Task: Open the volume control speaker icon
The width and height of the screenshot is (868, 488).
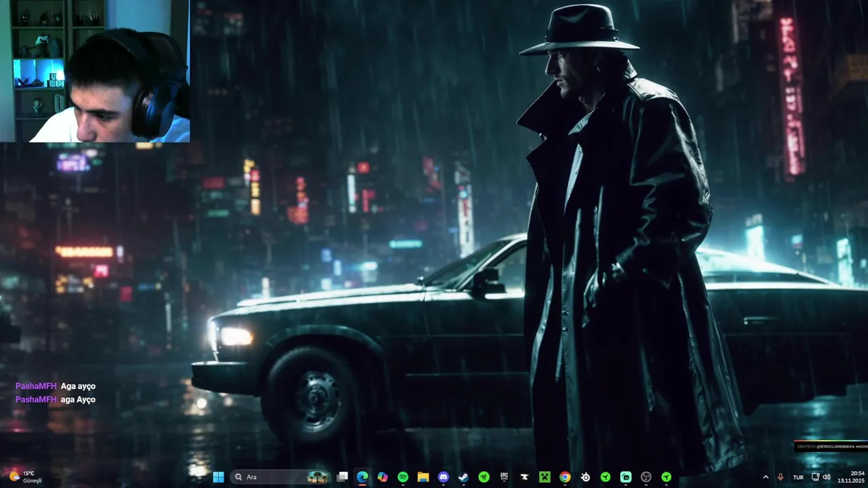Action: tap(827, 477)
